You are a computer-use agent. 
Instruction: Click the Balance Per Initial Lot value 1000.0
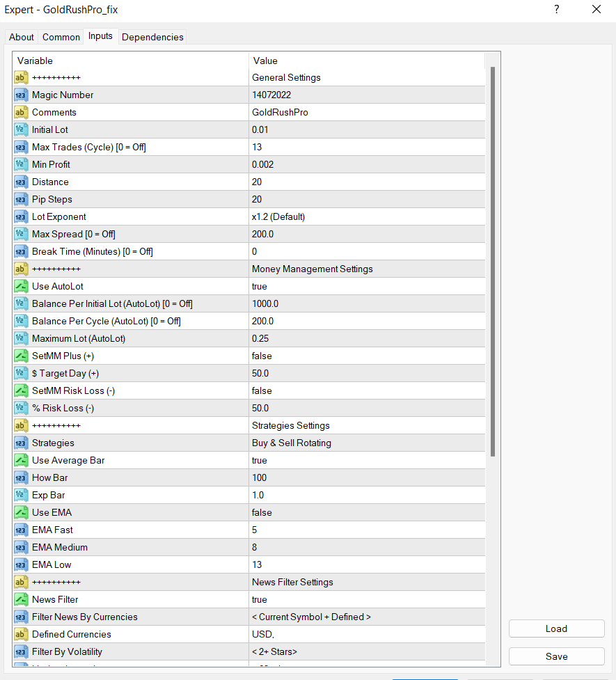(x=367, y=303)
